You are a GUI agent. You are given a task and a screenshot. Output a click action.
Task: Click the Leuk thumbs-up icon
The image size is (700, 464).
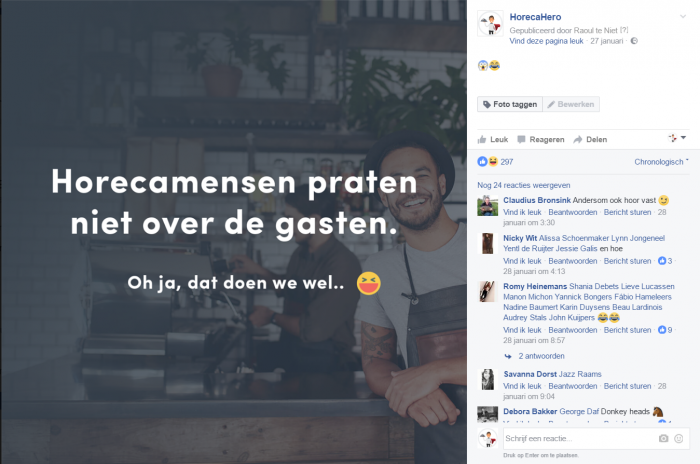pyautogui.click(x=482, y=139)
